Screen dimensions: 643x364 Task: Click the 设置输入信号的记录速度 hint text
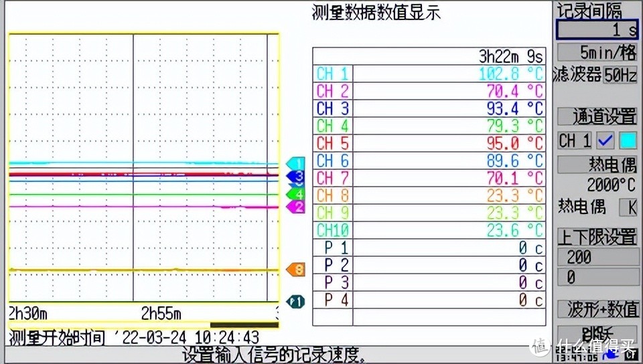(274, 355)
